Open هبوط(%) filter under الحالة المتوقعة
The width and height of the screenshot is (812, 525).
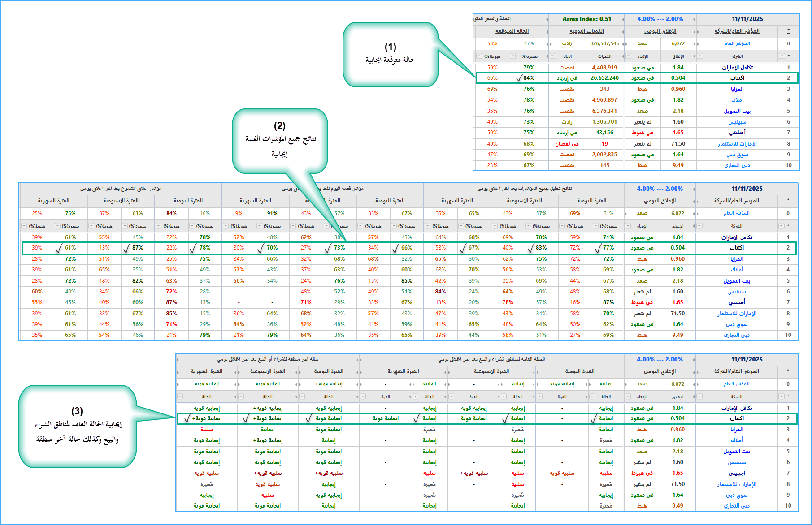click(x=480, y=56)
